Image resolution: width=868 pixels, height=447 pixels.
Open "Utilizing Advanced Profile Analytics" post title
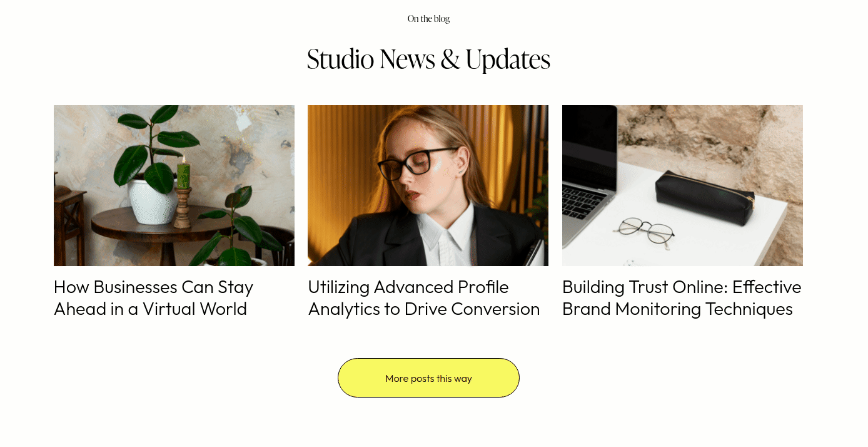(x=423, y=298)
